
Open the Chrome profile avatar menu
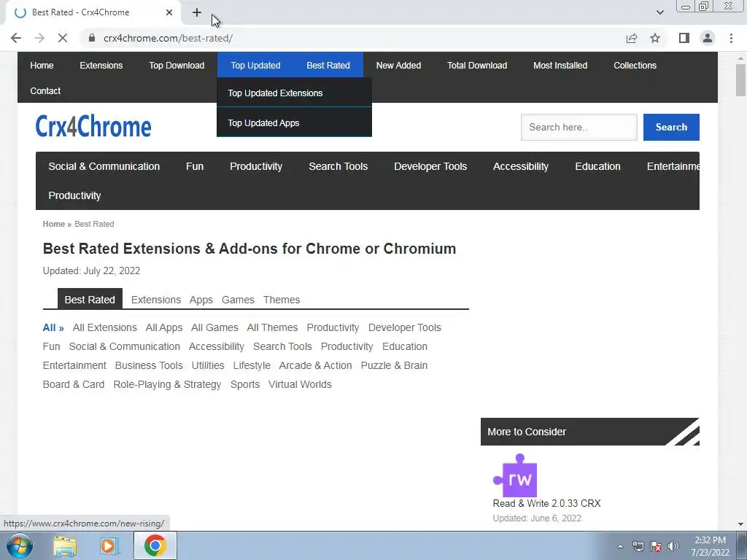708,38
